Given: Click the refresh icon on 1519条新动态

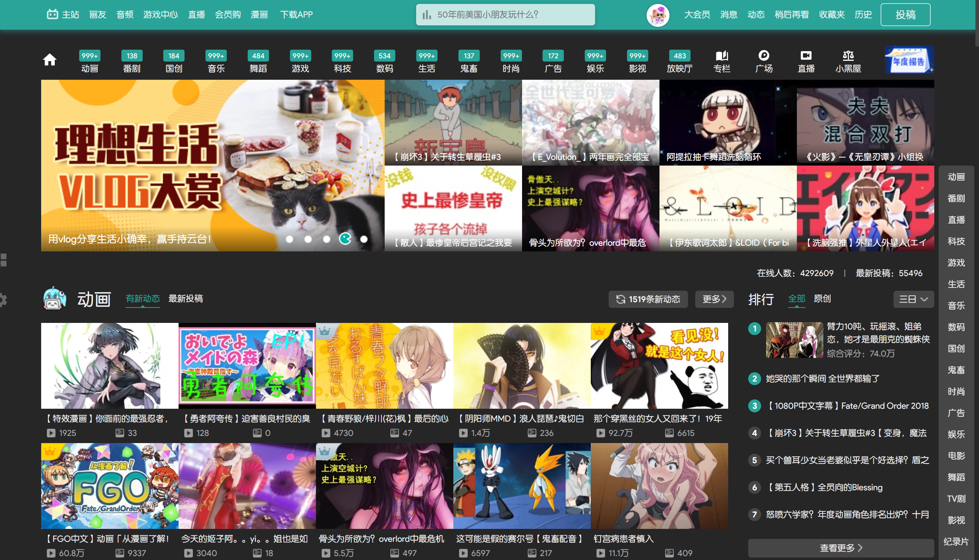Looking at the screenshot, I should [x=620, y=299].
